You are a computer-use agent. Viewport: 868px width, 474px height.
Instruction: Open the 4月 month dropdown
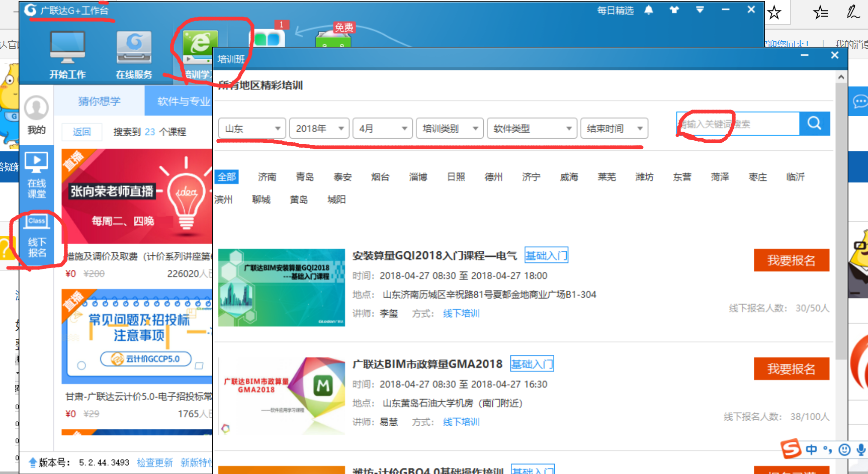tap(383, 128)
